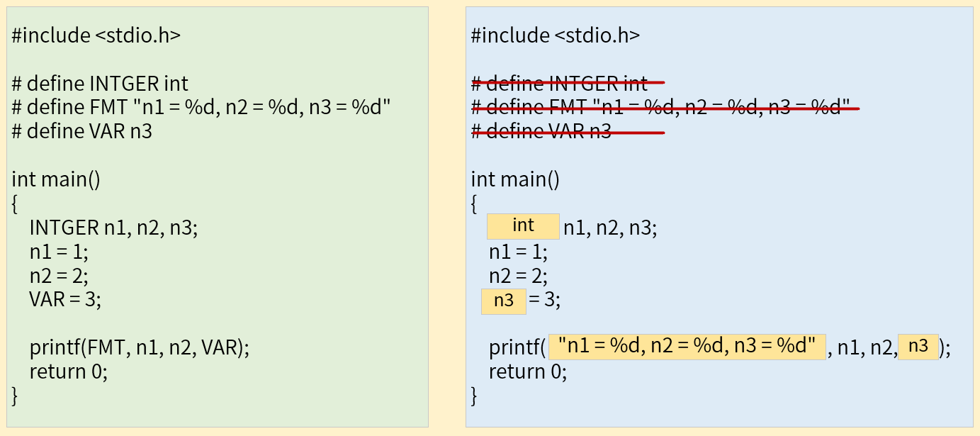Image resolution: width=980 pixels, height=436 pixels.
Task: Click the 'VAR = 3;' statement
Action: [65, 299]
